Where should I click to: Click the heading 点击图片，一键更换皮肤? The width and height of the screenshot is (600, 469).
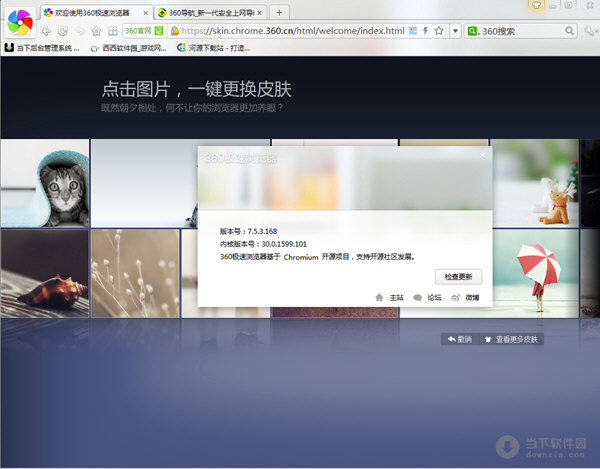tap(197, 89)
